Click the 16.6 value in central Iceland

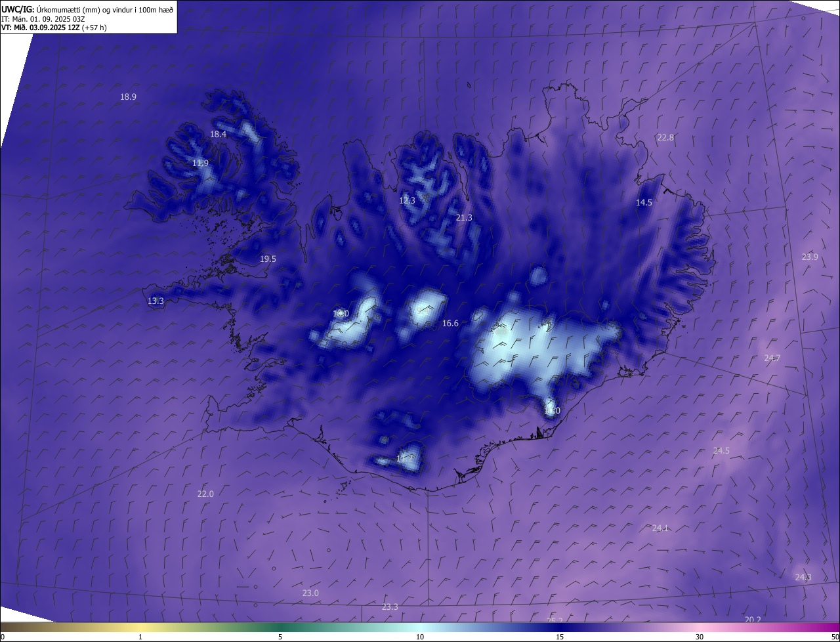point(450,323)
